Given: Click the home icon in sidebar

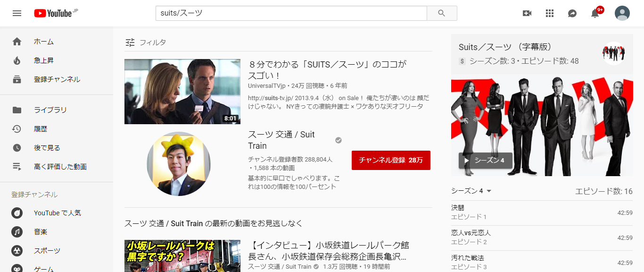Looking at the screenshot, I should pyautogui.click(x=17, y=42).
